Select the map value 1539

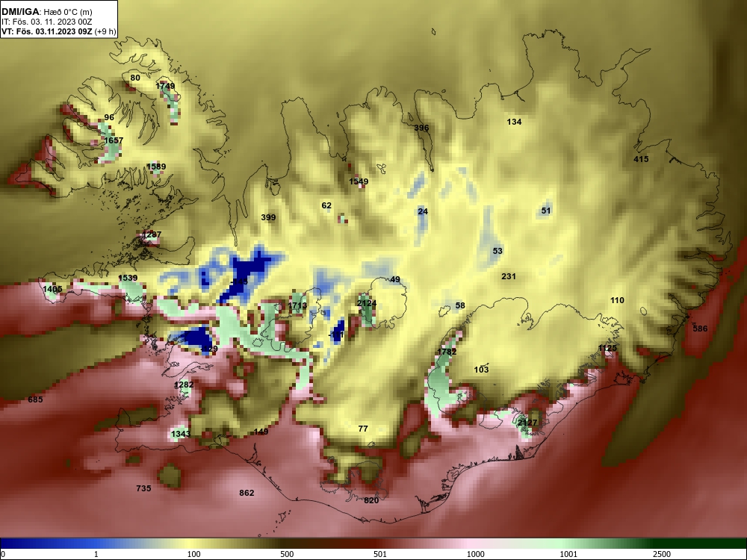coord(128,278)
